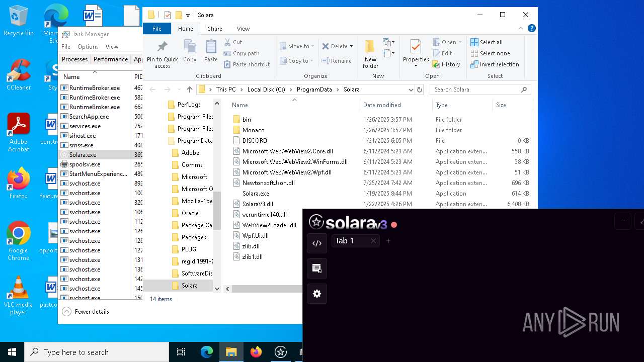Screen dimensions: 644x362
Task: Open File menu in Task Manager
Action: pos(66,47)
